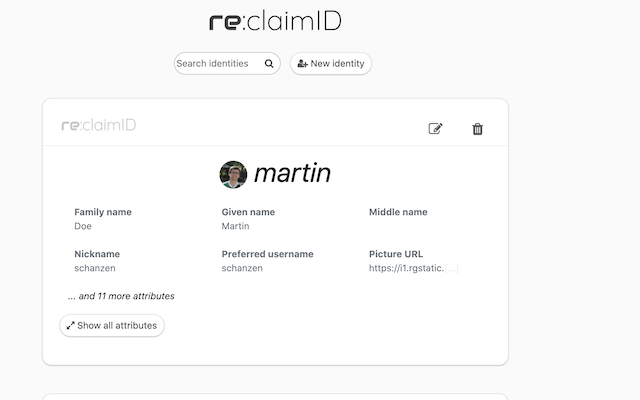Click the magnifier icon in the search box
Screen dimensions: 640x400
point(269,64)
